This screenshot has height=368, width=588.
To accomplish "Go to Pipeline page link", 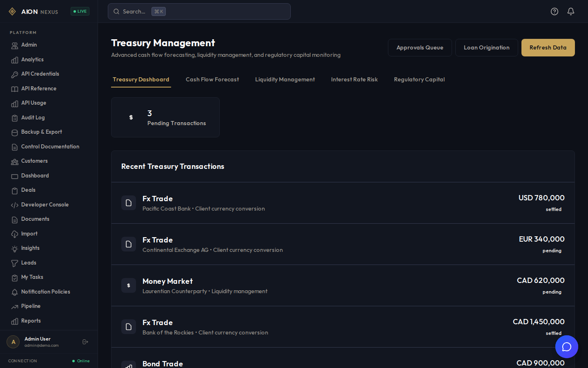I will click(49, 306).
